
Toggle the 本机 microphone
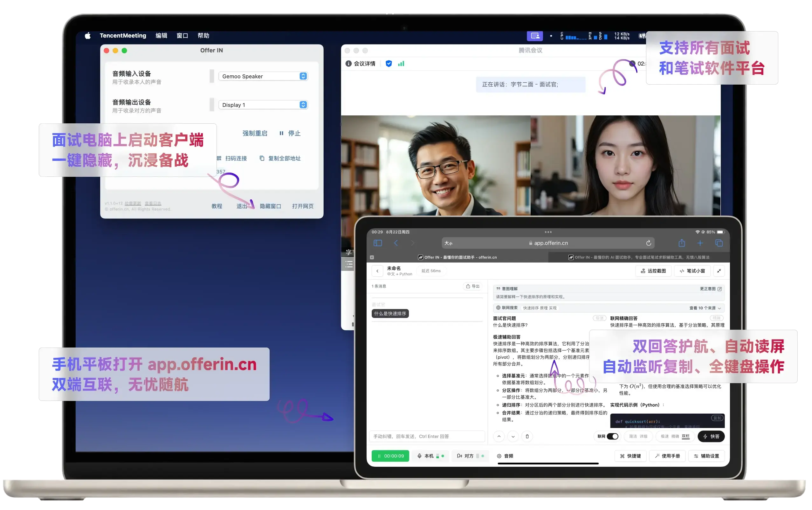click(x=430, y=456)
